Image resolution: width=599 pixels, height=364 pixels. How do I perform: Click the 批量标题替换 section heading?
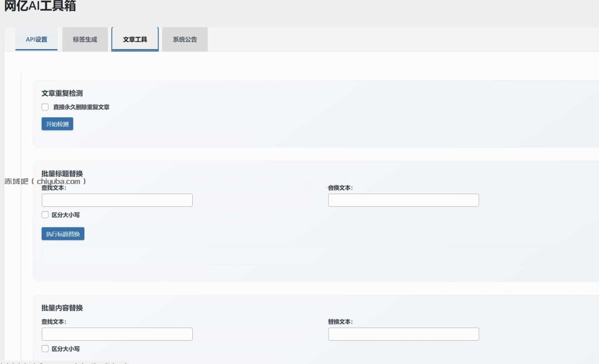click(62, 174)
